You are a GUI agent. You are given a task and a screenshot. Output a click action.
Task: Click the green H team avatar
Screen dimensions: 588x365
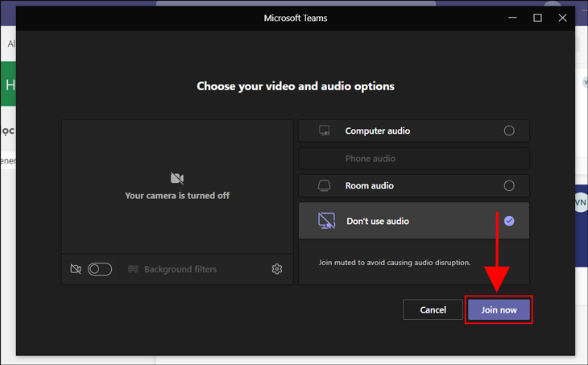click(x=8, y=84)
